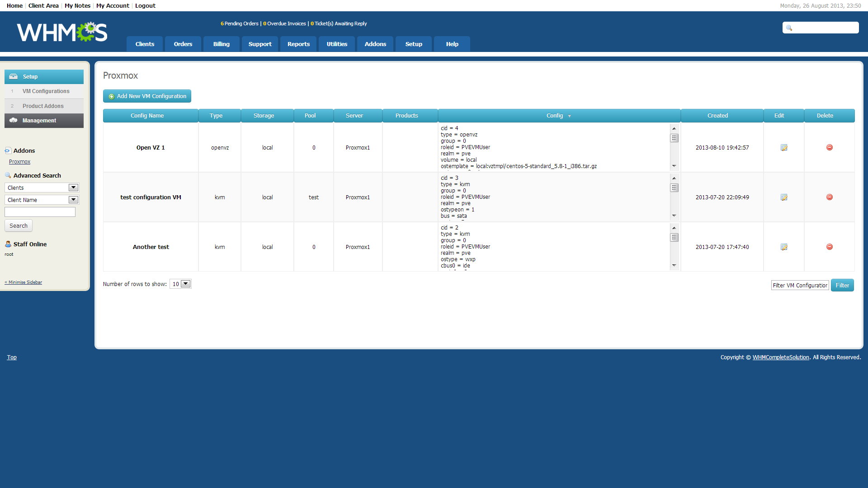This screenshot has height=488, width=868.
Task: Click the Staff Online user icon
Action: (8, 244)
